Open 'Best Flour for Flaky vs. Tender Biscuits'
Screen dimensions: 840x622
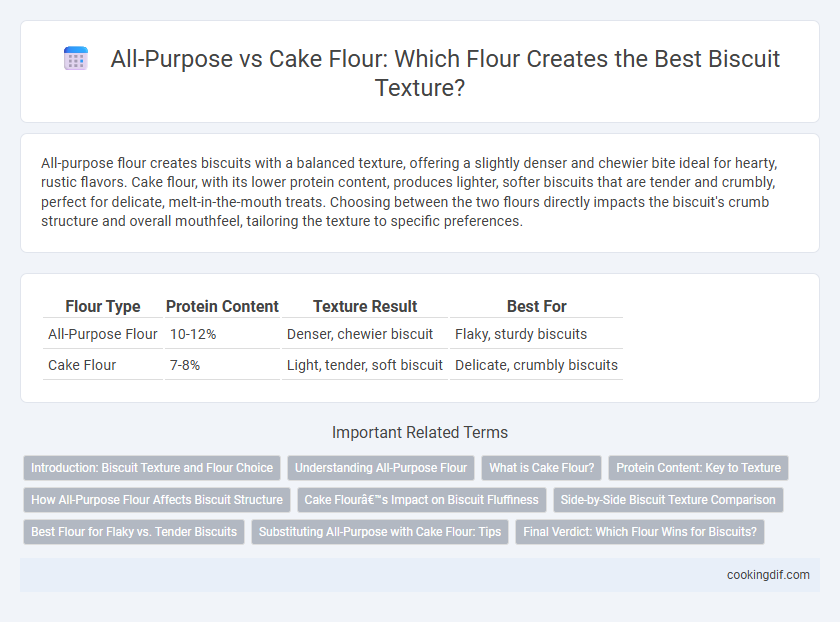[134, 532]
